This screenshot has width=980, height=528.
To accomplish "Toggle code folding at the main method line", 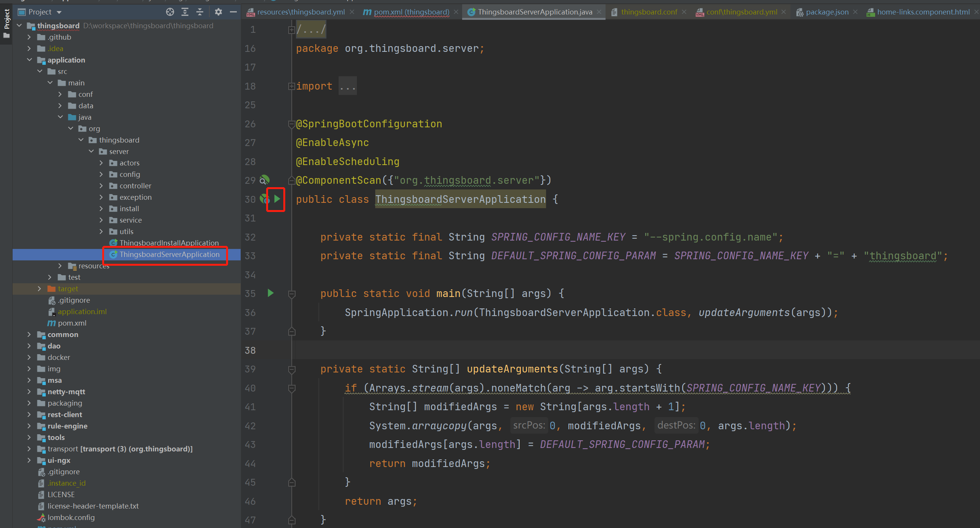I will coord(292,294).
